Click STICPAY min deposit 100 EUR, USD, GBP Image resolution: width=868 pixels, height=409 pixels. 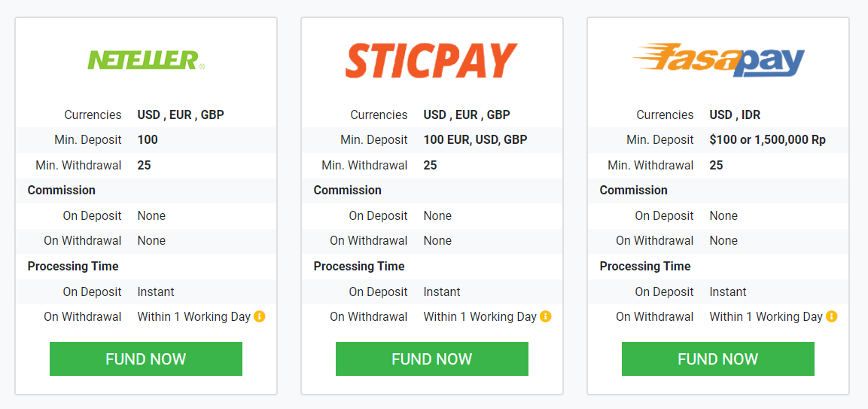pos(476,139)
